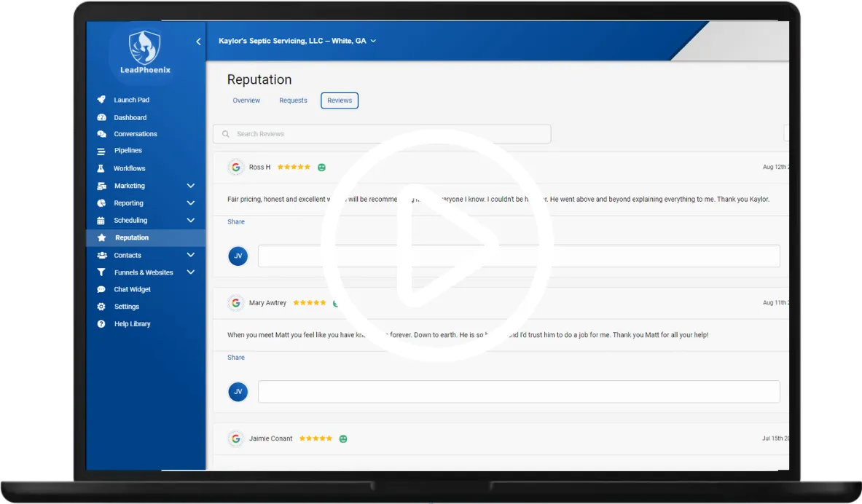Click the Marketing icon in sidebar
862x504 pixels.
101,186
